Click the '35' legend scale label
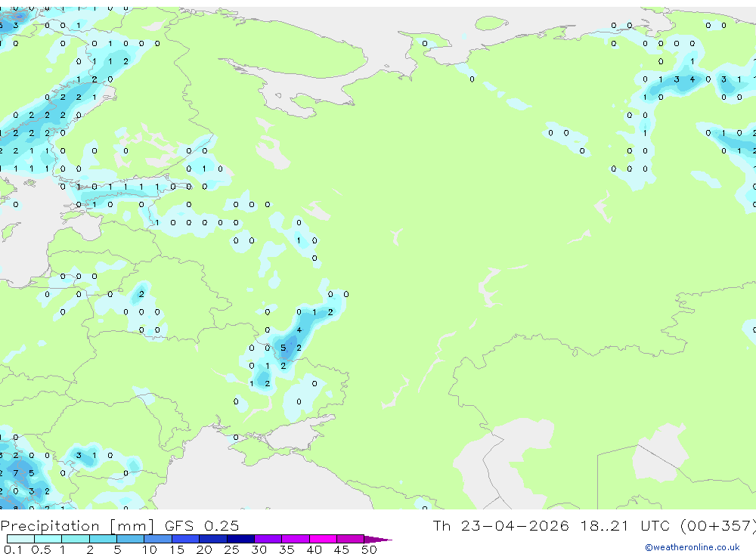756x554 pixels. pos(287,549)
